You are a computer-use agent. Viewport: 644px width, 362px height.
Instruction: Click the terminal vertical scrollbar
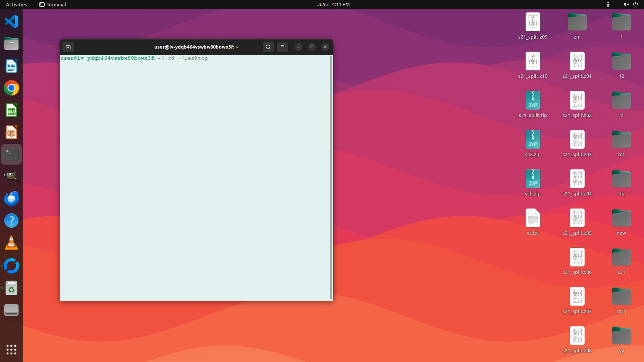pos(331,178)
